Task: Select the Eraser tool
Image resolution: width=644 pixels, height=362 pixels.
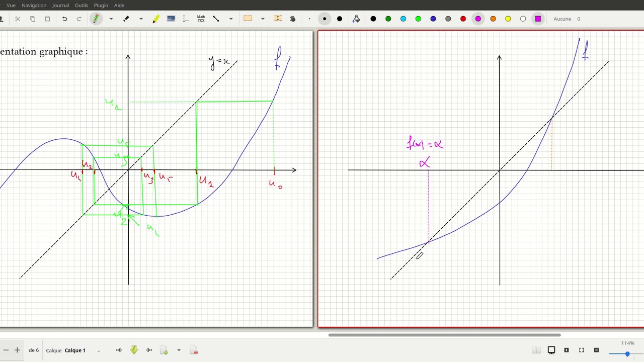Action: click(126, 19)
